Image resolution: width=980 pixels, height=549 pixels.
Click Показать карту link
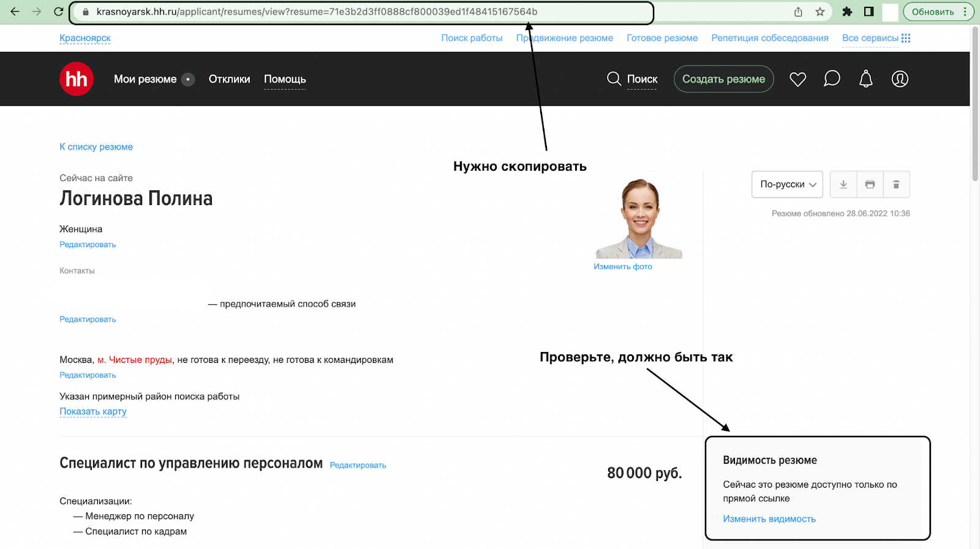tap(93, 411)
